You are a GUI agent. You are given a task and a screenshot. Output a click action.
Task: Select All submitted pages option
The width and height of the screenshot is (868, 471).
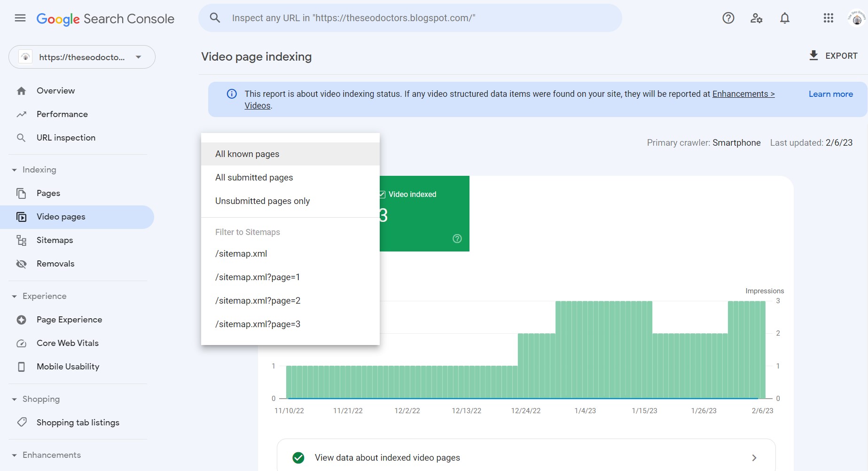254,178
